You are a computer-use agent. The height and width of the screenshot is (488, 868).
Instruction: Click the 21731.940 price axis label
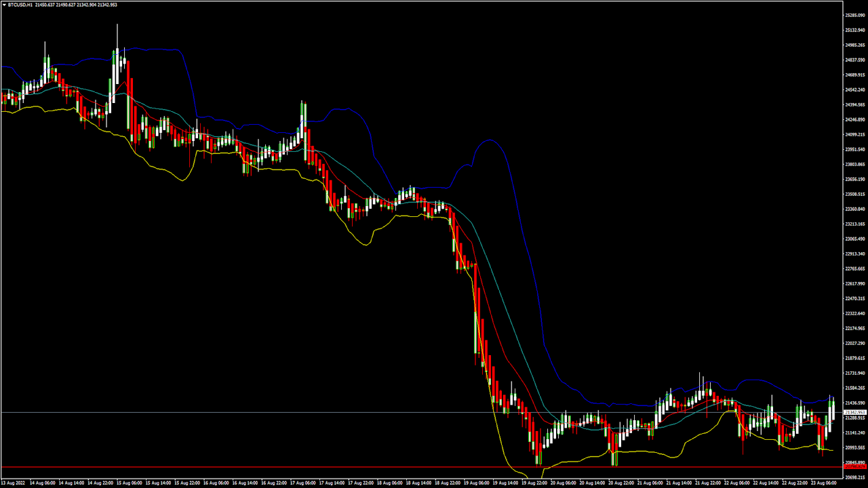point(856,373)
